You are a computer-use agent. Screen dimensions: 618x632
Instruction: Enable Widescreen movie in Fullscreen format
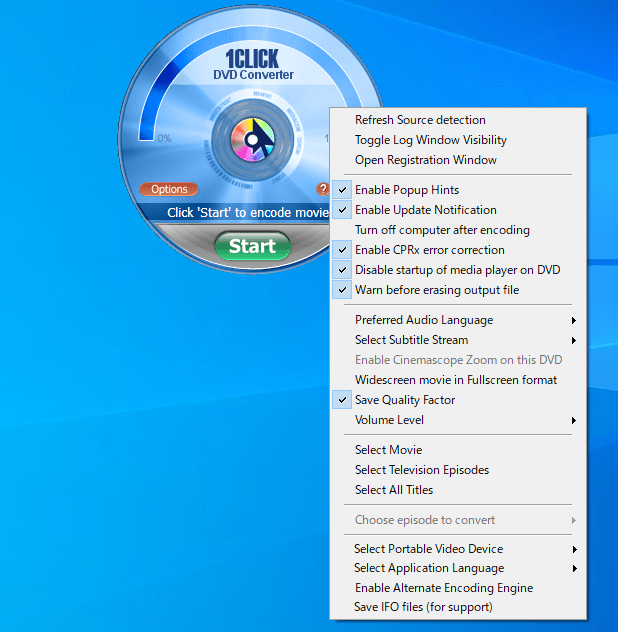tap(458, 380)
